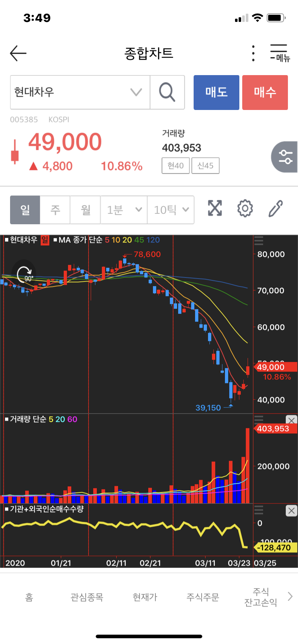Tap the 현대차우 stock name field

(80, 92)
